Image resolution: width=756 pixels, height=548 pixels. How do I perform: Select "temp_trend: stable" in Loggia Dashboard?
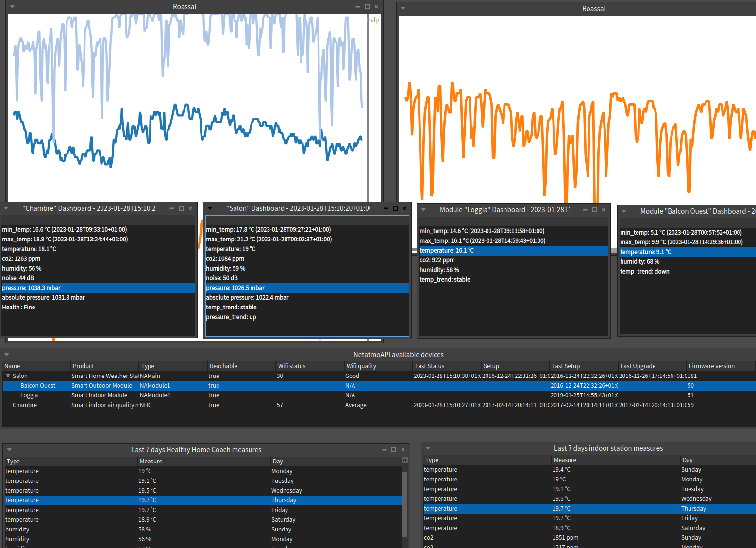514,280
